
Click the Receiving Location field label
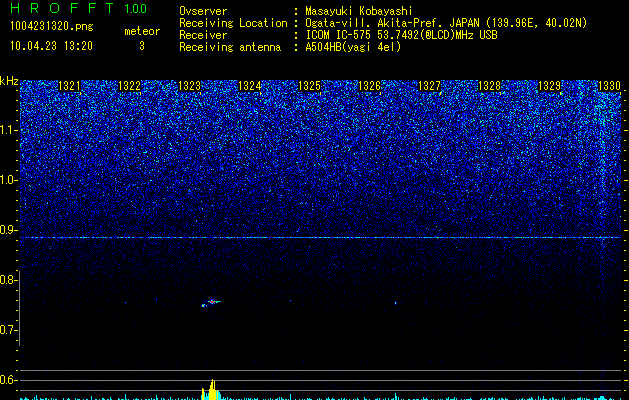[x=233, y=23]
